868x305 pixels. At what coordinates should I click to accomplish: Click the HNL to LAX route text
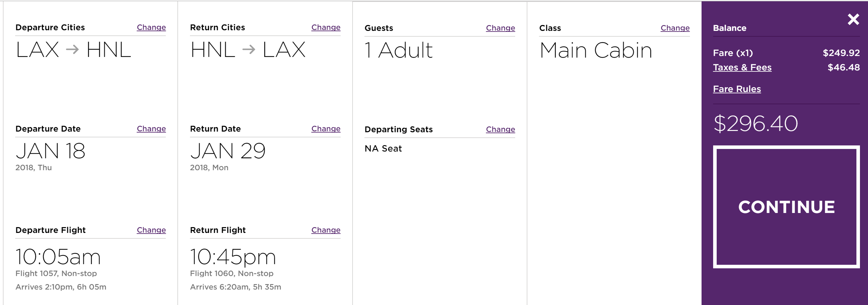[x=248, y=50]
